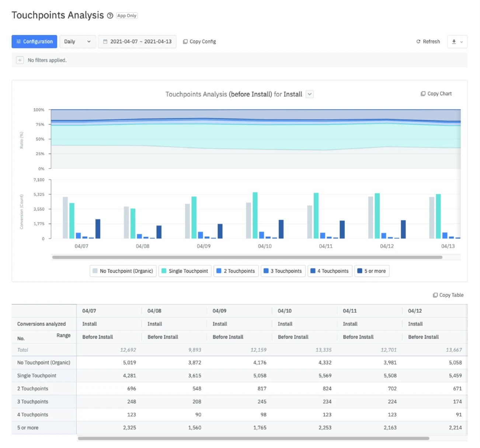The width and height of the screenshot is (480, 448).
Task: Toggle 4 Touchpoints legend series
Action: (330, 271)
